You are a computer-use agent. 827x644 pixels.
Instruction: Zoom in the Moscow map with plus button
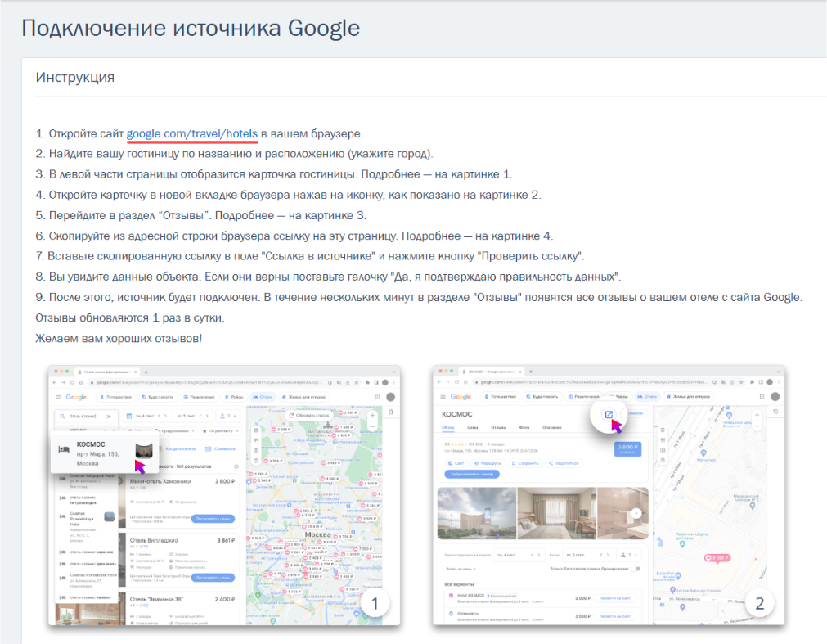[x=372, y=415]
